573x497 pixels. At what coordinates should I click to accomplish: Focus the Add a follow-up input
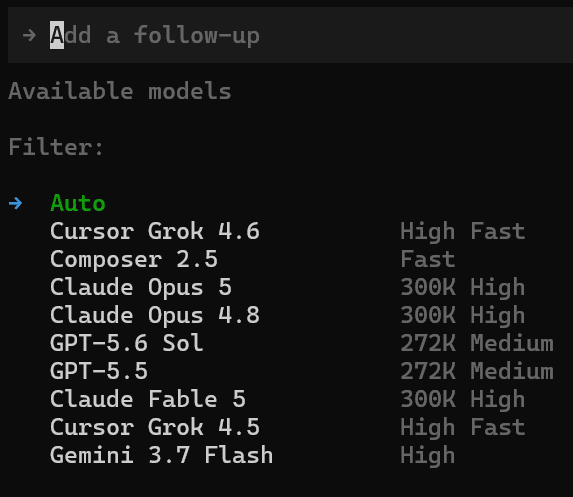click(291, 35)
